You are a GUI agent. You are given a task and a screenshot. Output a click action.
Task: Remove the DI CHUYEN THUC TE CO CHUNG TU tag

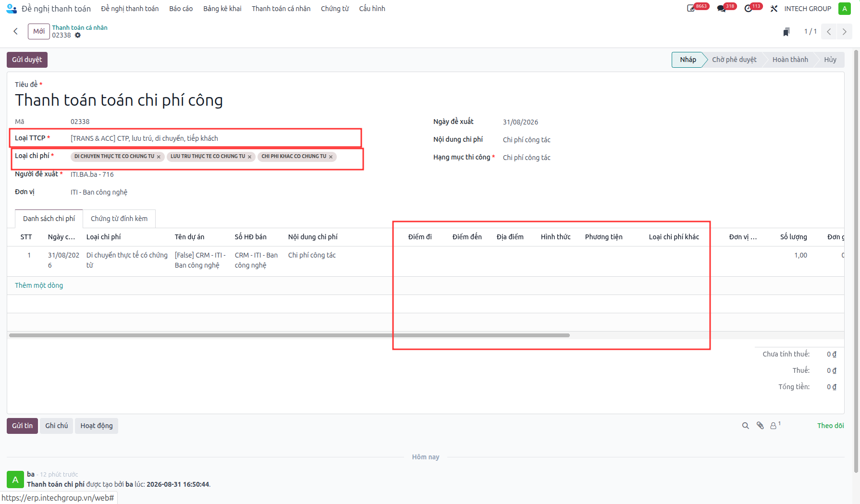coord(159,157)
